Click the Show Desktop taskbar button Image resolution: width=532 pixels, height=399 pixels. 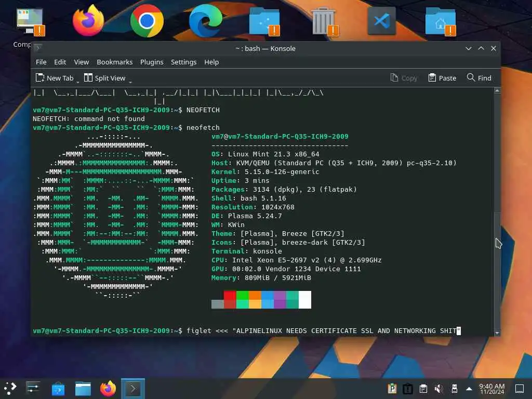[520, 389]
